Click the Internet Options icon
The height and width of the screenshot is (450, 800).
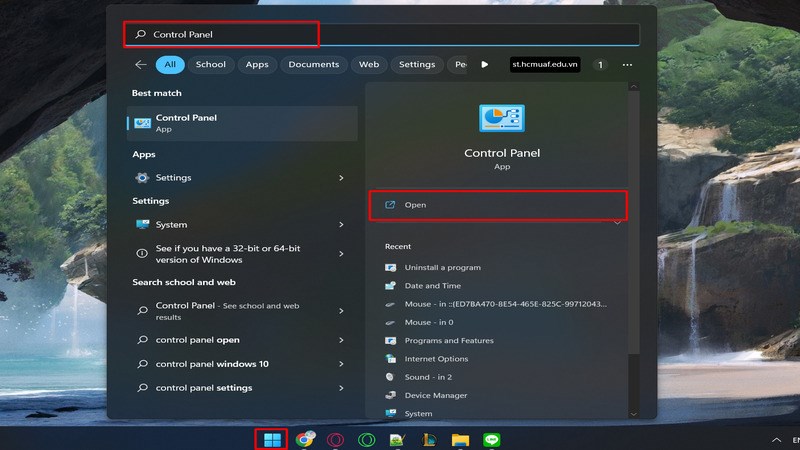[391, 359]
